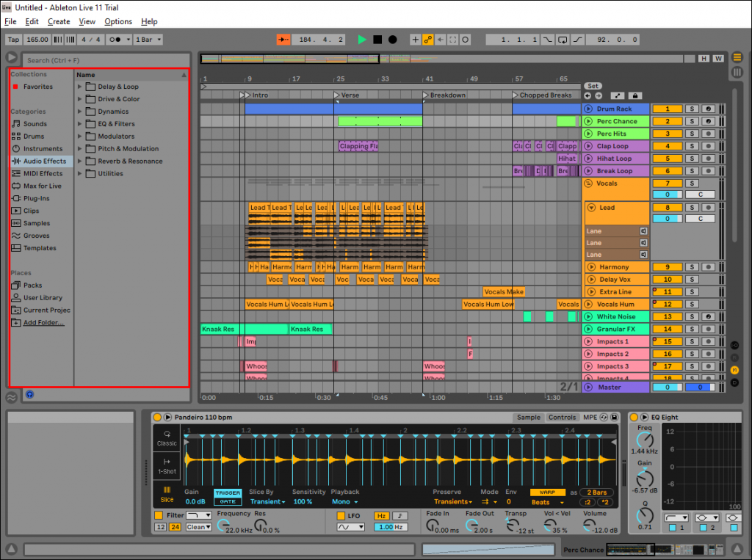Solo the Clap Loop track
The image size is (752, 560).
tap(692, 146)
